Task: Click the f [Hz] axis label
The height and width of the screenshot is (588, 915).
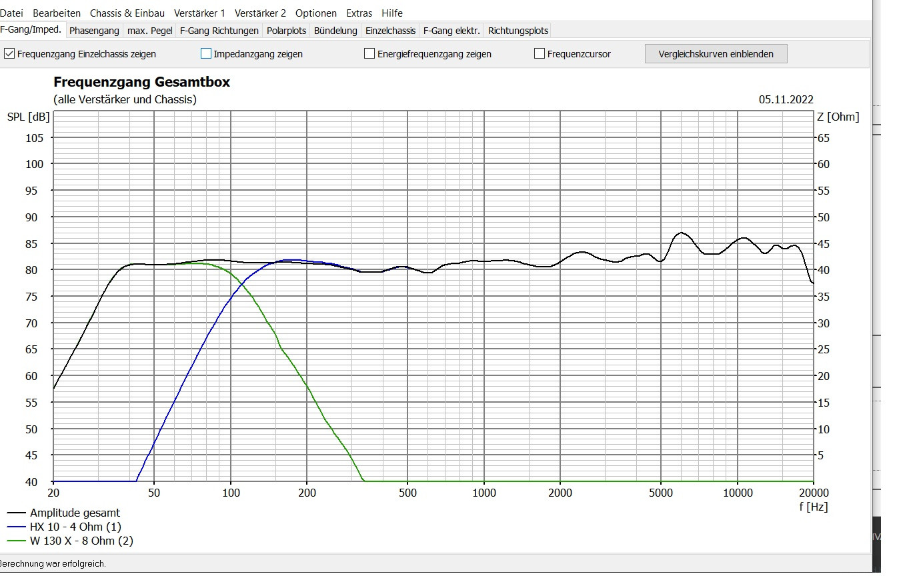Action: point(813,507)
